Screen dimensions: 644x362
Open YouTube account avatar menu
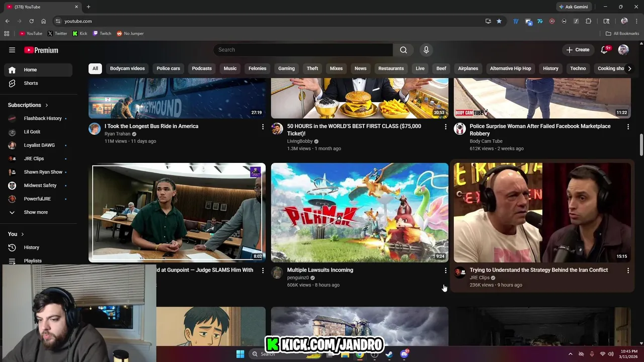point(623,50)
